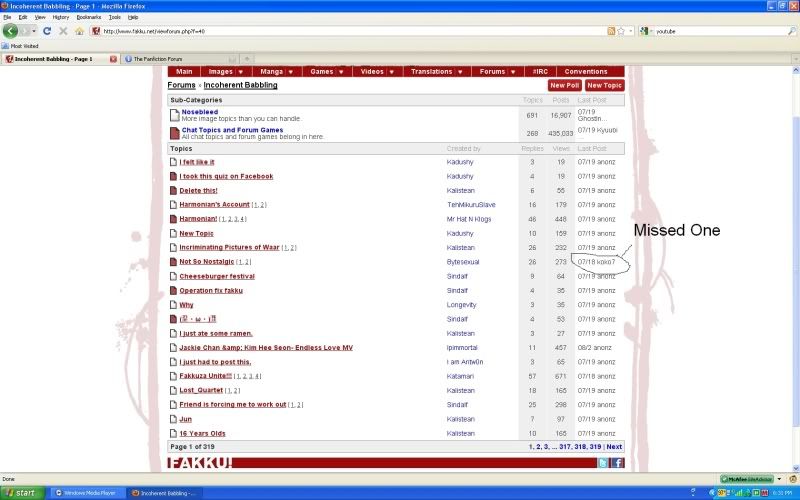Image resolution: width=800 pixels, height=500 pixels.
Task: Open the search engine selector dropdown
Action: [x=645, y=31]
